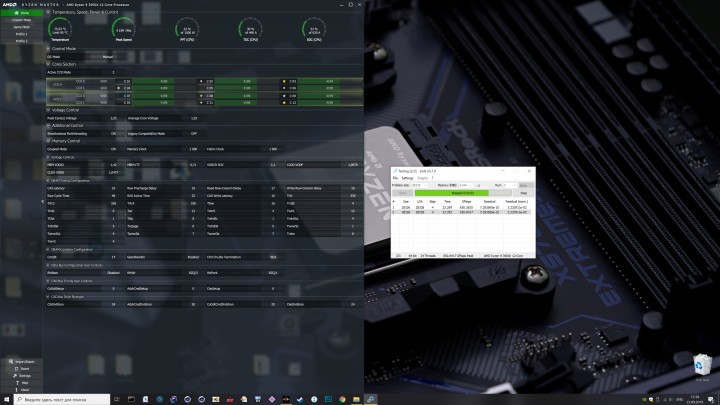Screen dimensions: 720x405
Task: Click the star marker beside core C 09
Action: [x=284, y=96]
